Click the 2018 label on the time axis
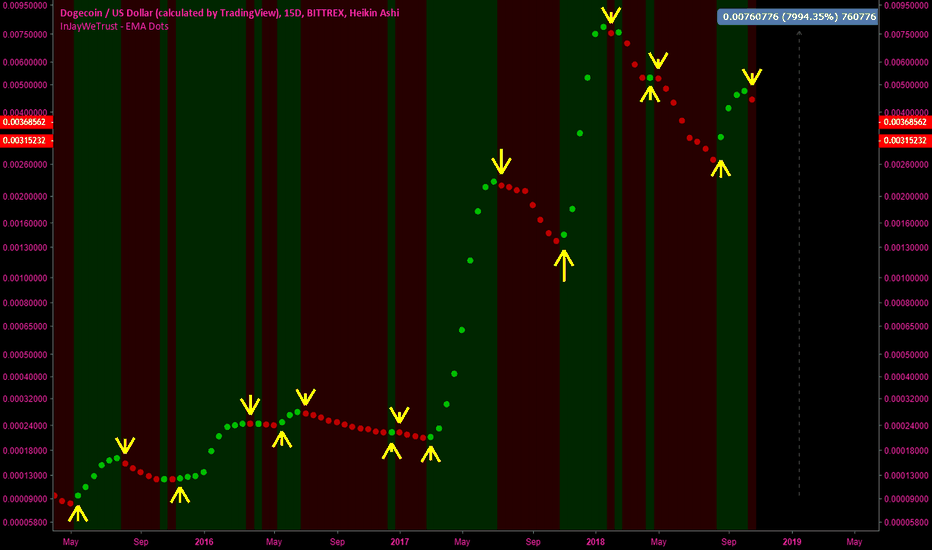This screenshot has height=550, width=932. [595, 542]
